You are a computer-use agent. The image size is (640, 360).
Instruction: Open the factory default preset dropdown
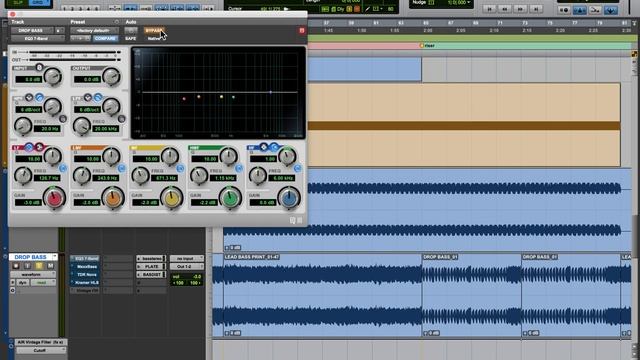94,31
